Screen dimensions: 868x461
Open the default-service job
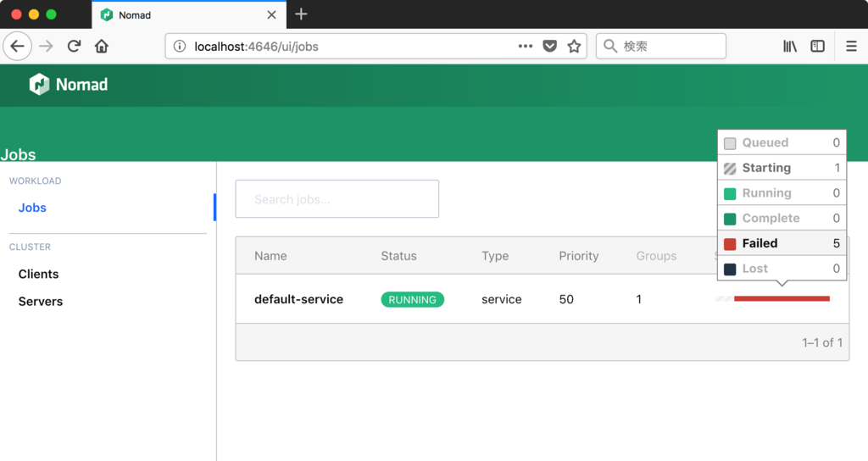299,299
